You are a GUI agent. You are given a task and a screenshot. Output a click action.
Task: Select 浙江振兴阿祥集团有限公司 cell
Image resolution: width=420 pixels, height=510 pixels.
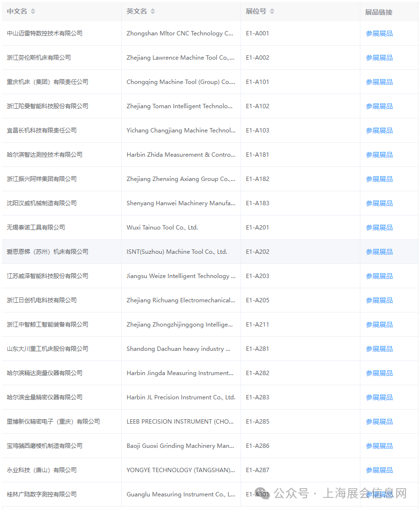click(x=42, y=179)
